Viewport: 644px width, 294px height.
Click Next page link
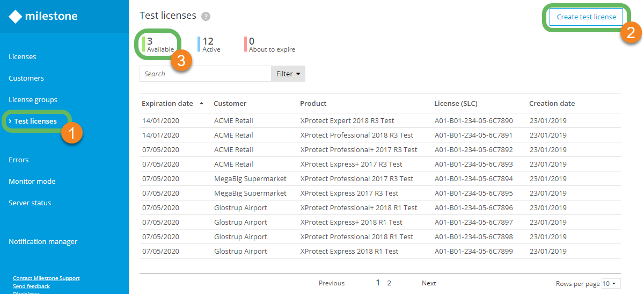point(429,283)
